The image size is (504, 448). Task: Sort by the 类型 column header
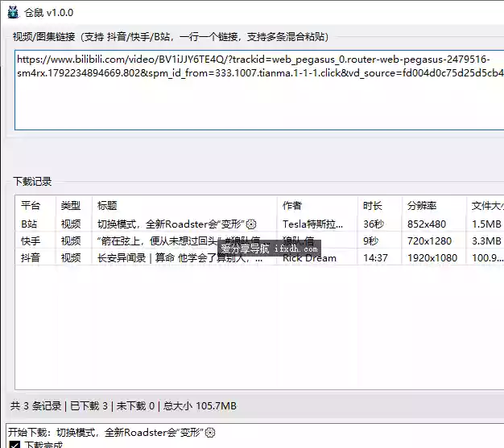coord(71,206)
